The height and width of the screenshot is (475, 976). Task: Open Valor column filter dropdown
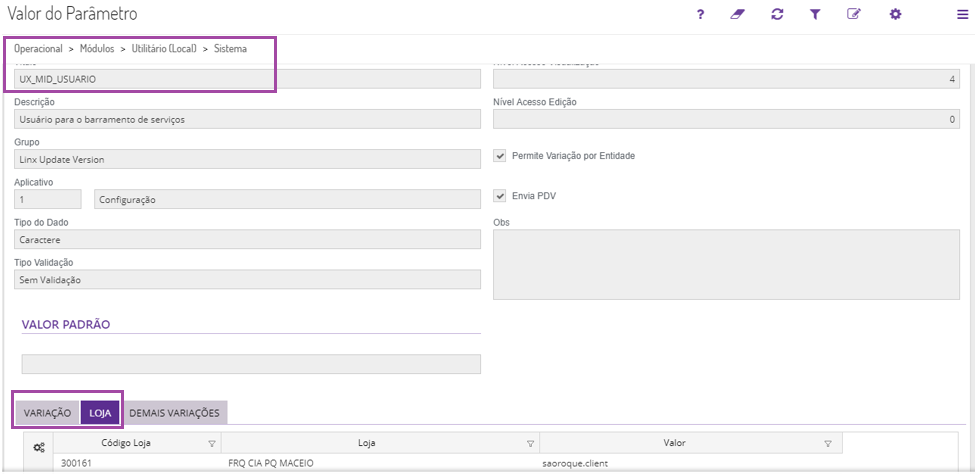pos(828,443)
